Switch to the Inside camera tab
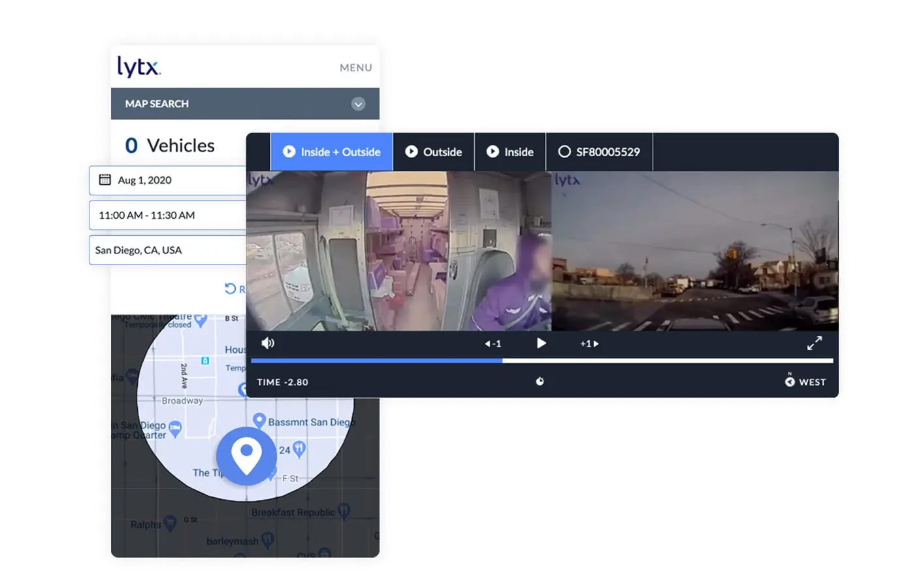 coord(510,152)
